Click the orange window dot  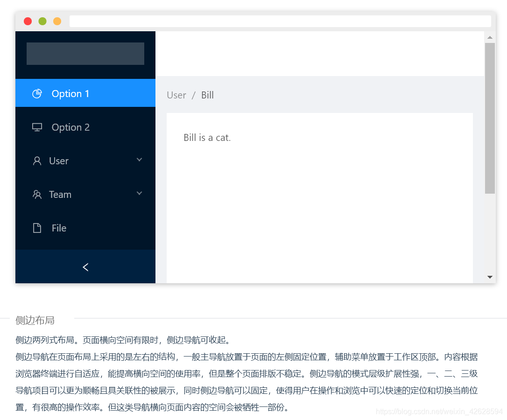click(x=57, y=21)
